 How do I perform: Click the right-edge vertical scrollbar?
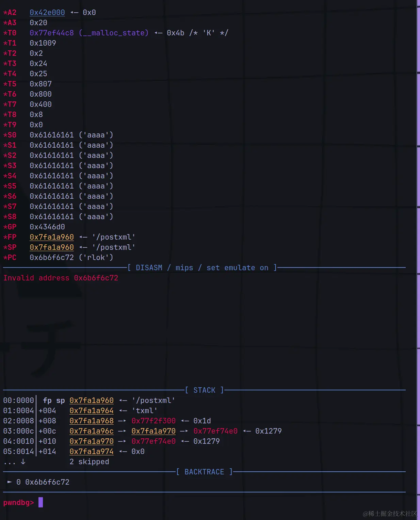418,260
